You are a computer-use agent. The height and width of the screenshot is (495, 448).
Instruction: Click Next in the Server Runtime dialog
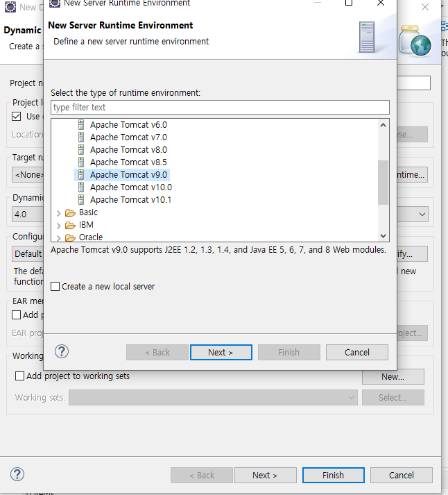pos(221,352)
